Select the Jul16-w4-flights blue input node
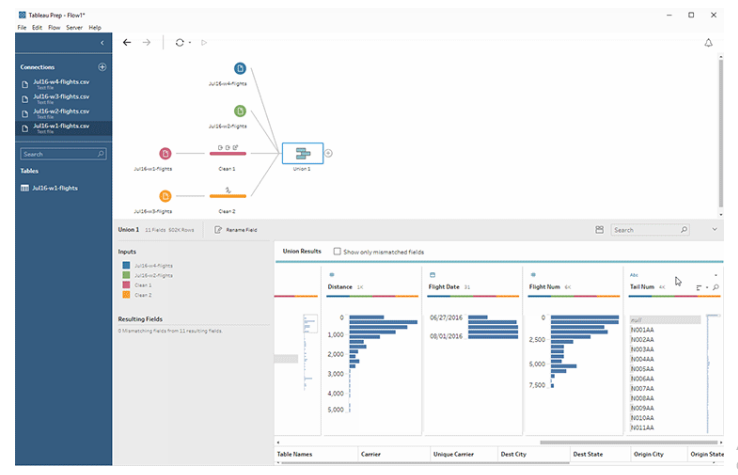 (x=240, y=68)
